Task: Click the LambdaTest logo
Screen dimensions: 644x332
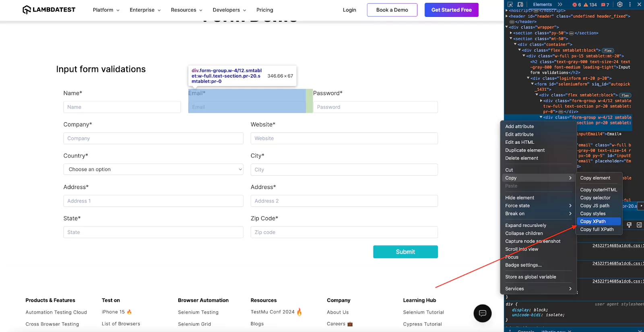Action: pyautogui.click(x=49, y=10)
